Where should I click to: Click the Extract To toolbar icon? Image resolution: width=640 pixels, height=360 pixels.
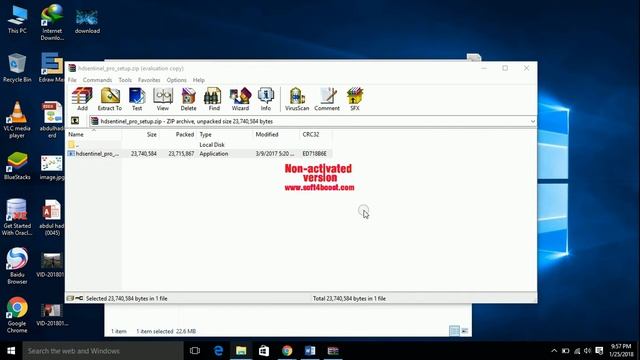coord(109,99)
